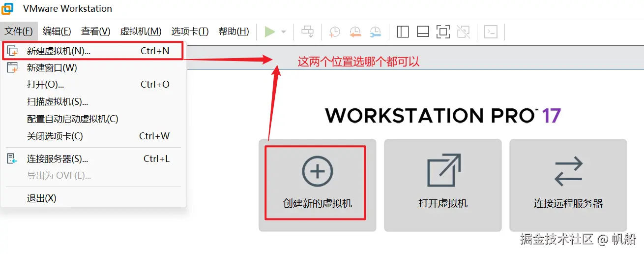644x254 pixels.
Task: Click the 连接服务器 server icon
Action: [x=12, y=159]
